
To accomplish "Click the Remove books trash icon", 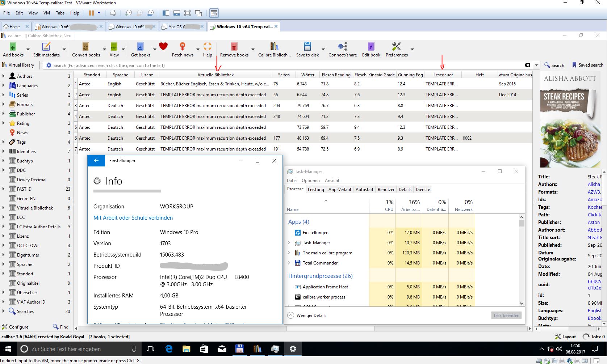I will (234, 47).
